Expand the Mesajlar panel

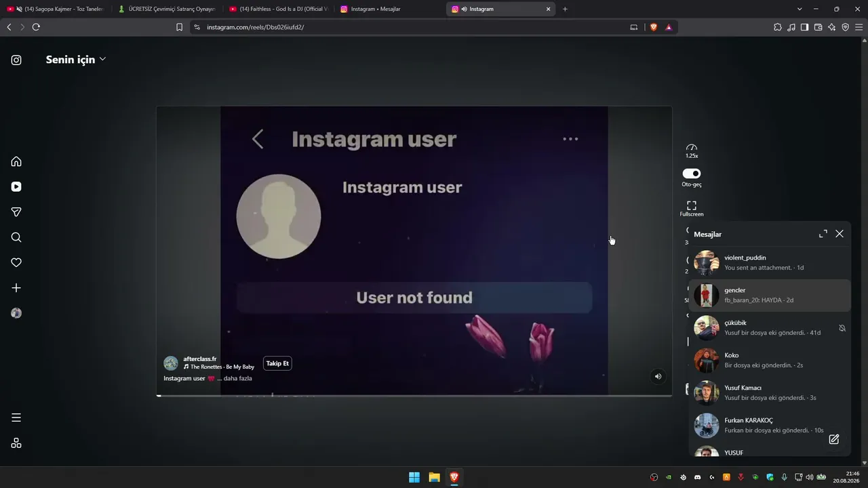(823, 234)
